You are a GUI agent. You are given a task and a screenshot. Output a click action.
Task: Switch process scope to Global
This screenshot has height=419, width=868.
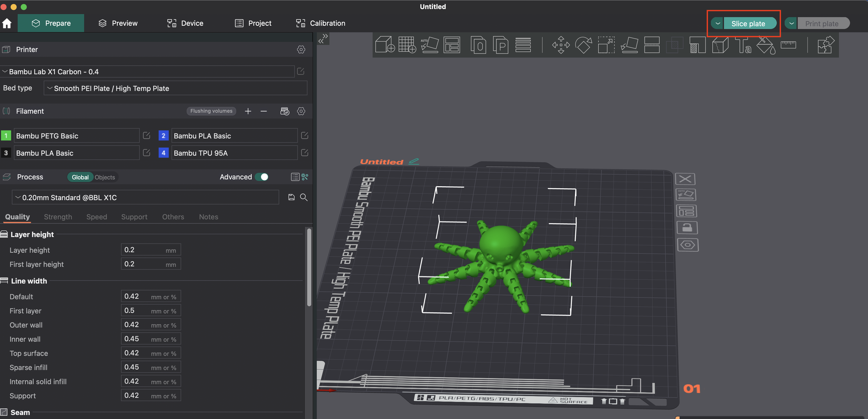[80, 177]
